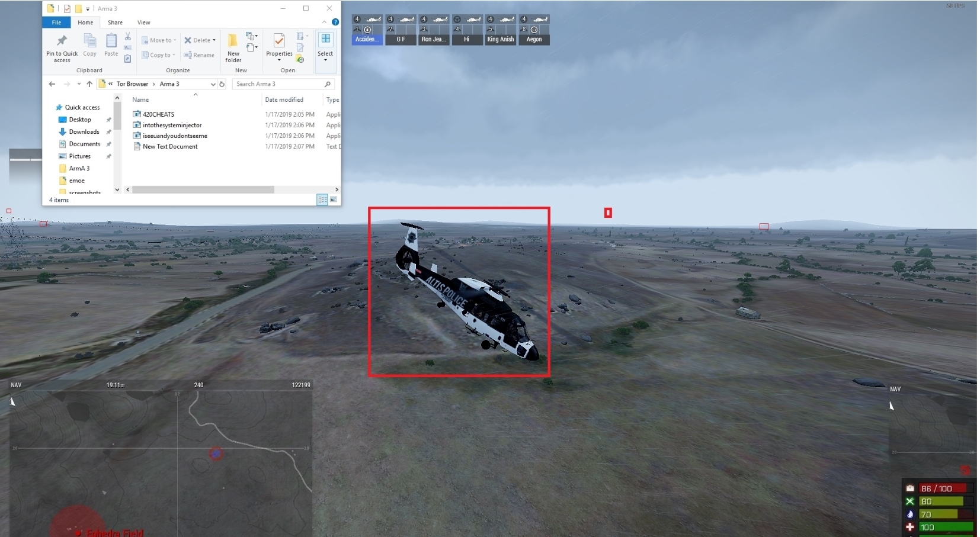Open the New item dropdown
Image resolution: width=980 pixels, height=537 pixels.
point(252,36)
